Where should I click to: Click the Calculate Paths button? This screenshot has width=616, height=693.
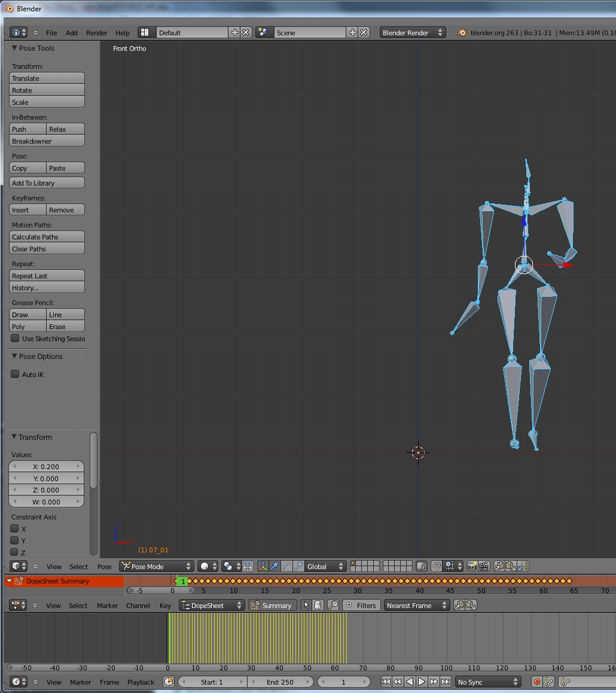coord(47,236)
